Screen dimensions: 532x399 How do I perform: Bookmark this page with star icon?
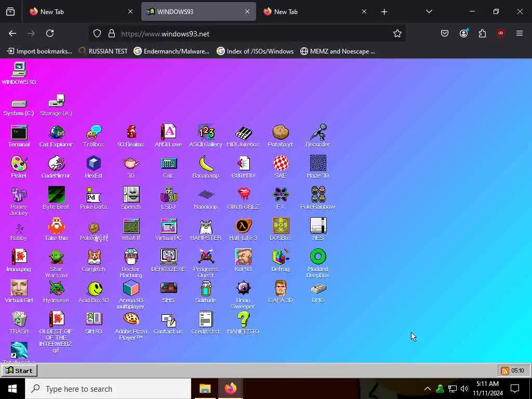(x=397, y=33)
